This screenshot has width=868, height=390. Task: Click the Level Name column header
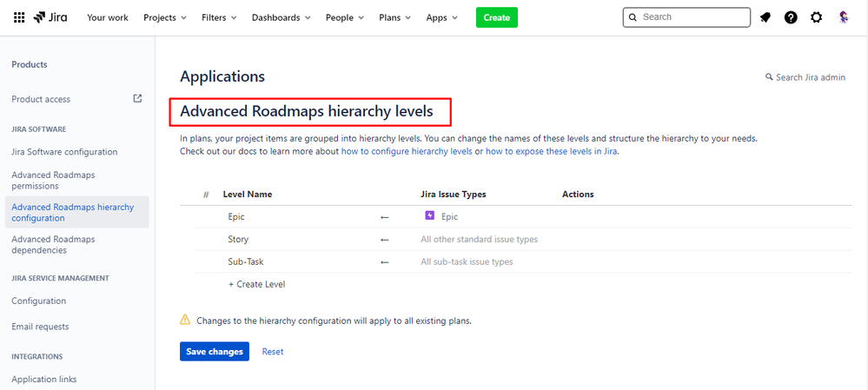click(248, 195)
